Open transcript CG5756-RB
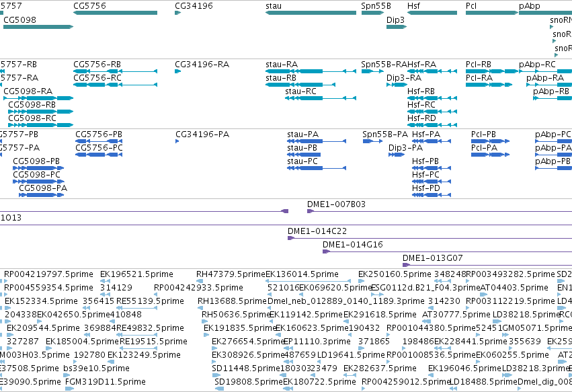572x392 pixels. (116, 71)
